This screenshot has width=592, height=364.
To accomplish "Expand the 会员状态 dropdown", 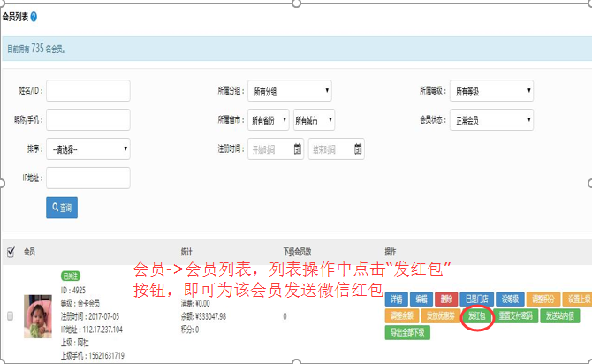I will [x=492, y=119].
